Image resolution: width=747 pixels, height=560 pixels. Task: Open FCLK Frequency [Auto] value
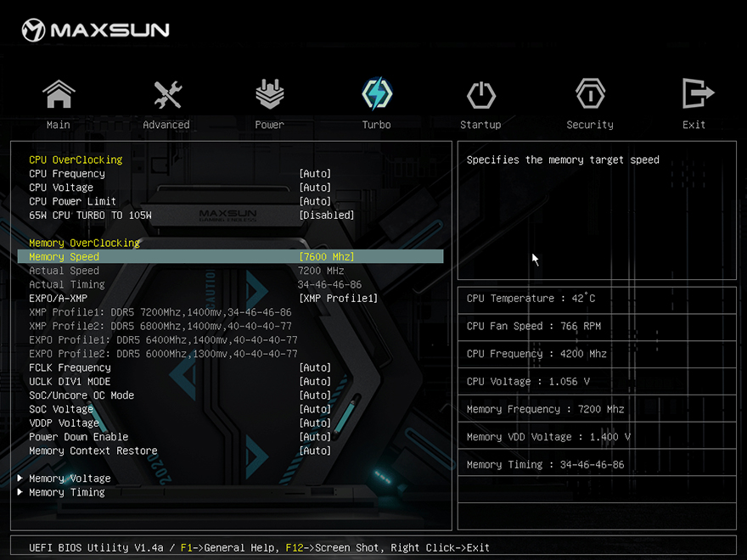coord(315,367)
